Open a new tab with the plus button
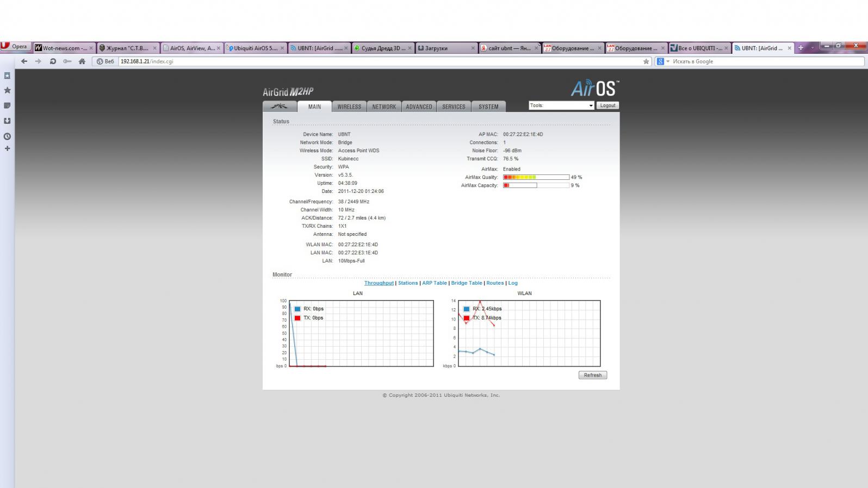868x488 pixels. click(801, 48)
